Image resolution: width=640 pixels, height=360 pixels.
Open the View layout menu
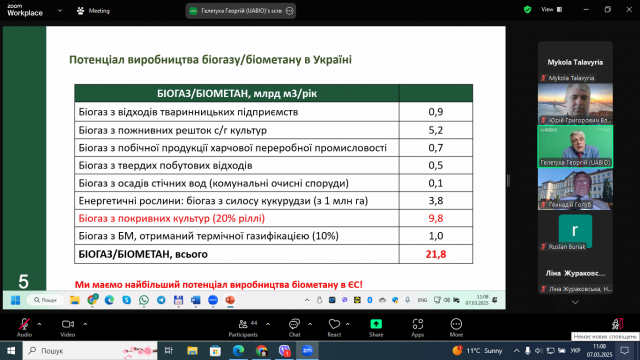(x=552, y=9)
